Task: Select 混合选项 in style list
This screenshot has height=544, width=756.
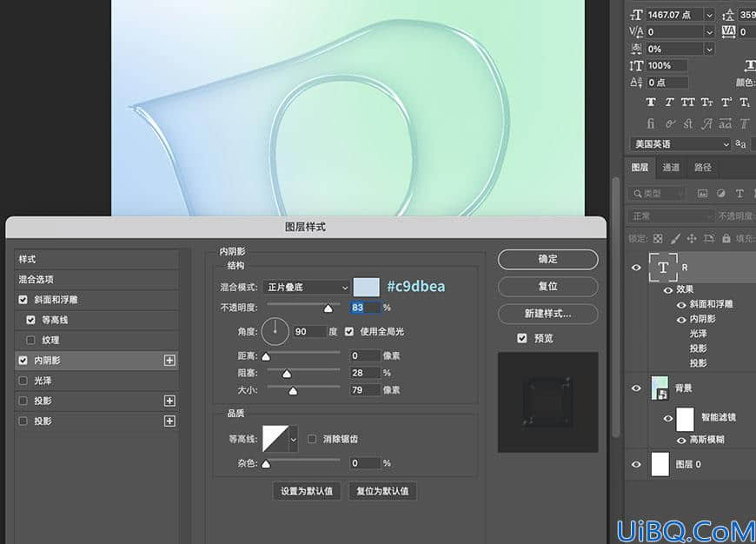Action: tap(96, 279)
